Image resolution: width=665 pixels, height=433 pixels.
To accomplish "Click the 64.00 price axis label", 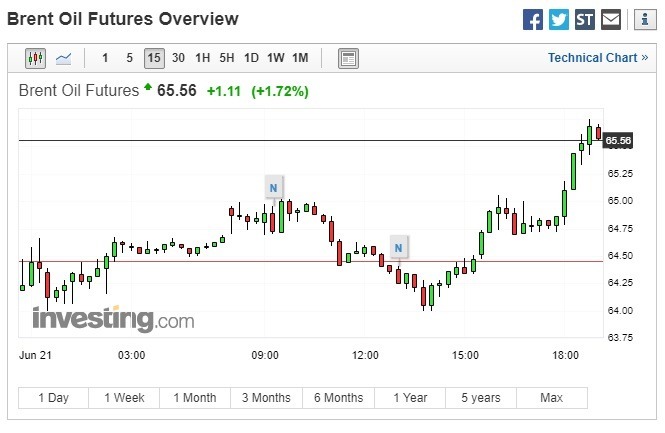I will pyautogui.click(x=620, y=310).
